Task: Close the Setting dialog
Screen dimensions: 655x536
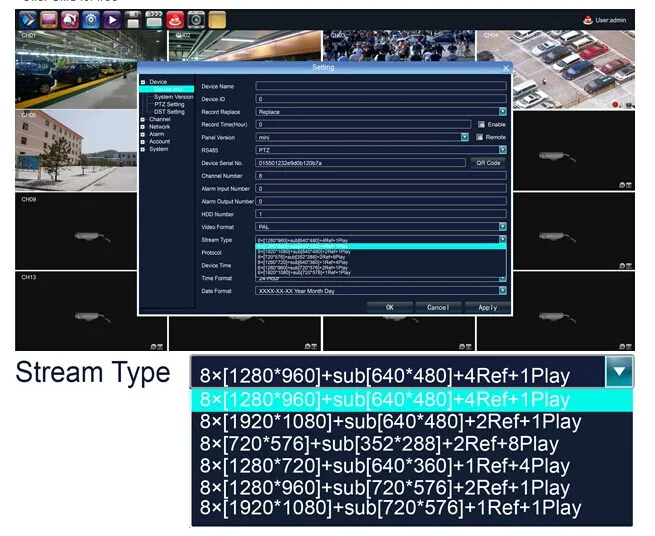Action: pos(506,68)
